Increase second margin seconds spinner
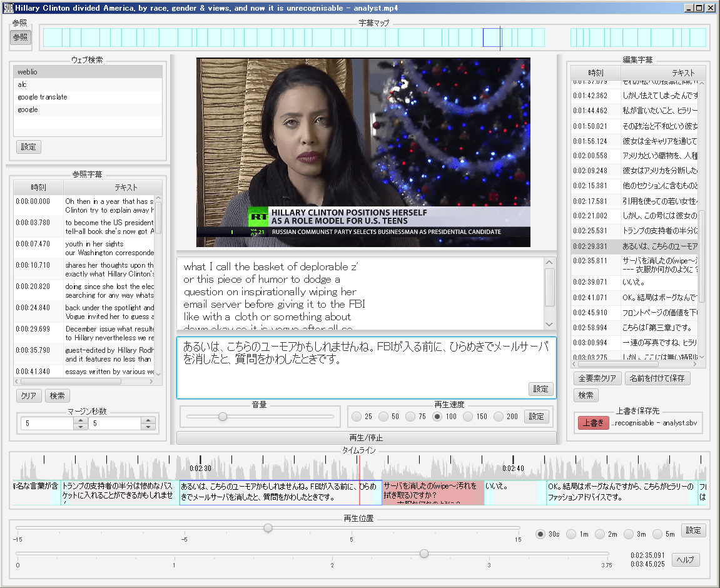Screen dimensions: 720x588 click(148, 420)
